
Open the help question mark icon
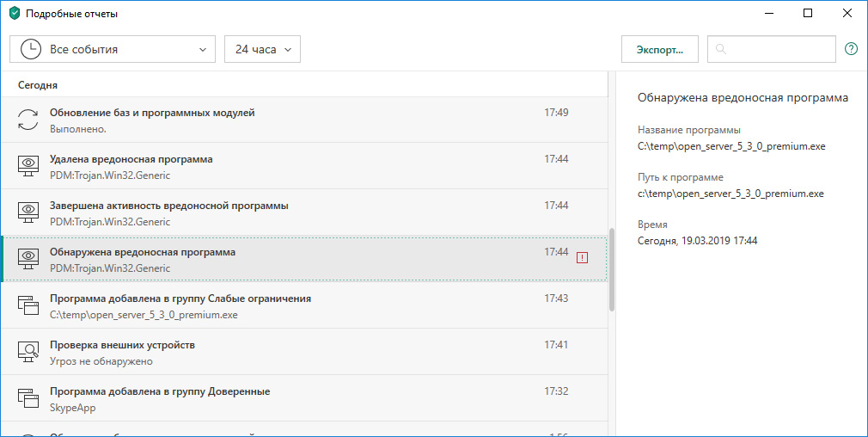tap(851, 49)
